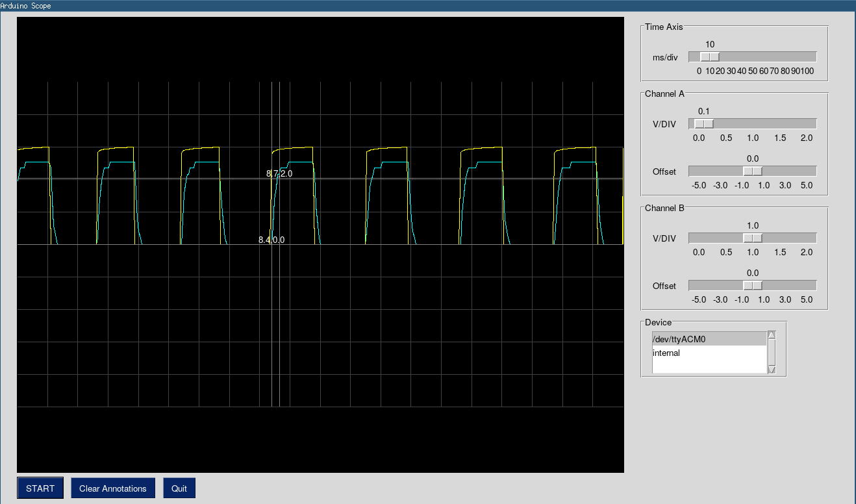Select the internal device
The image size is (856, 504).
[x=666, y=353]
